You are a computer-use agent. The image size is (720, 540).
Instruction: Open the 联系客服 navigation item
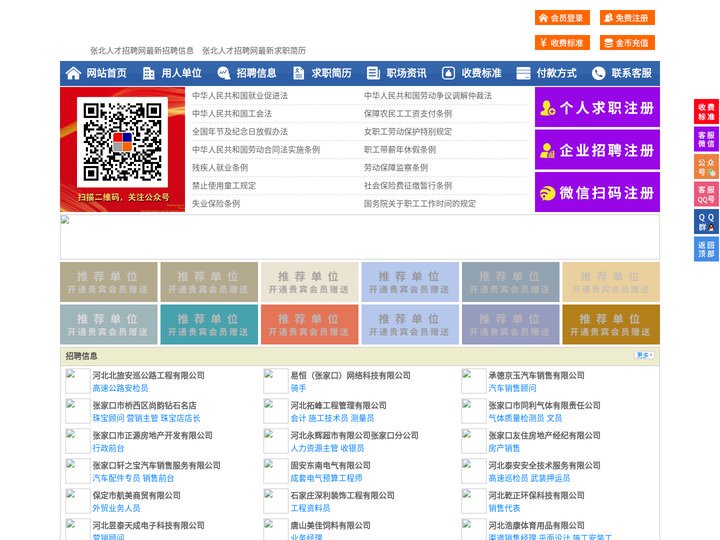tap(631, 73)
